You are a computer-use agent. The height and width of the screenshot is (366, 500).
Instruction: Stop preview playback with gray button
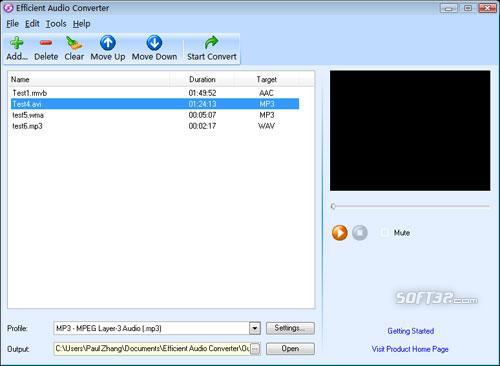pyautogui.click(x=360, y=232)
